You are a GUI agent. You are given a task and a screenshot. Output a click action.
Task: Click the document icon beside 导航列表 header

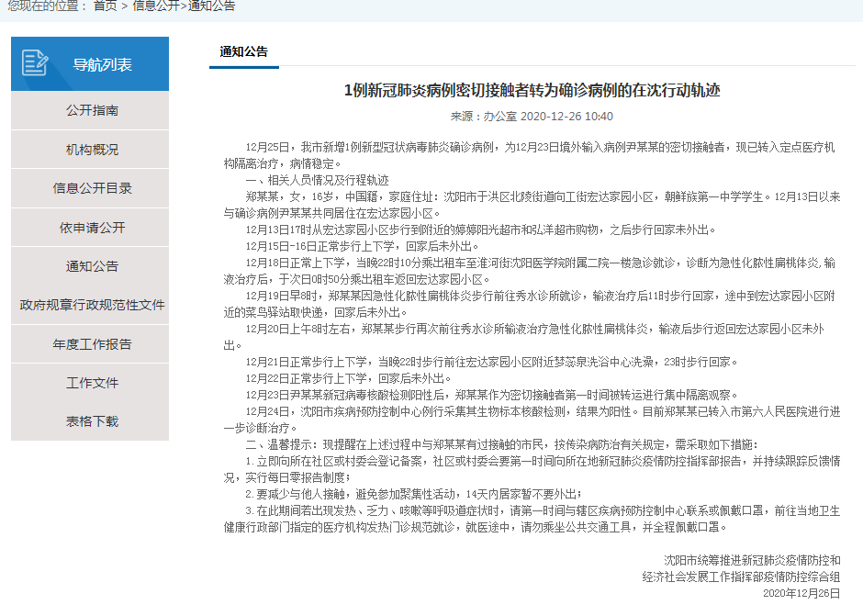(x=33, y=62)
